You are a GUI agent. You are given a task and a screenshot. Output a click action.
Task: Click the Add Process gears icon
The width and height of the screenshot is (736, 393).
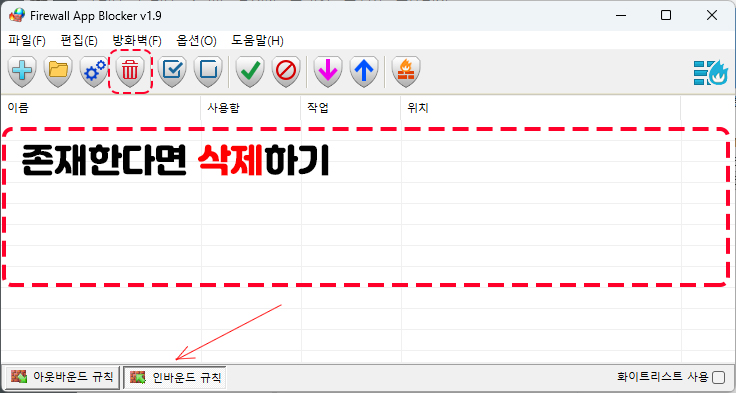pyautogui.click(x=94, y=71)
